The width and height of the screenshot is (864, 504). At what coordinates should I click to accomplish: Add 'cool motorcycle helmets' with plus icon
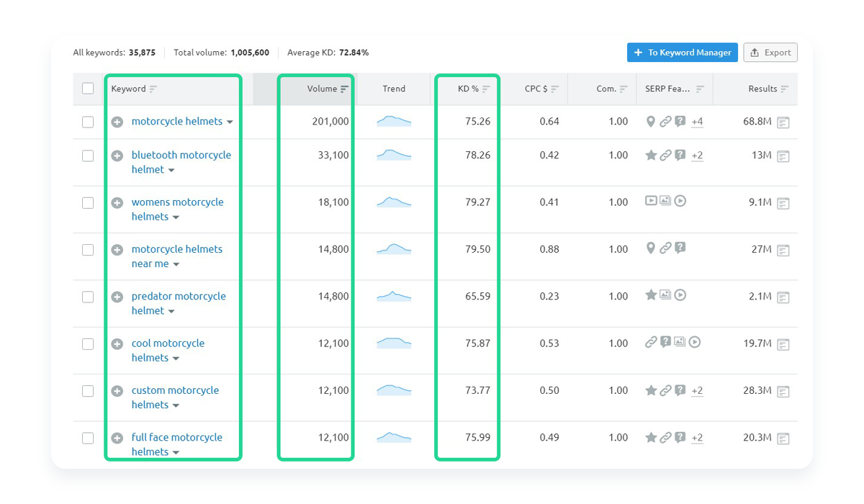click(117, 344)
